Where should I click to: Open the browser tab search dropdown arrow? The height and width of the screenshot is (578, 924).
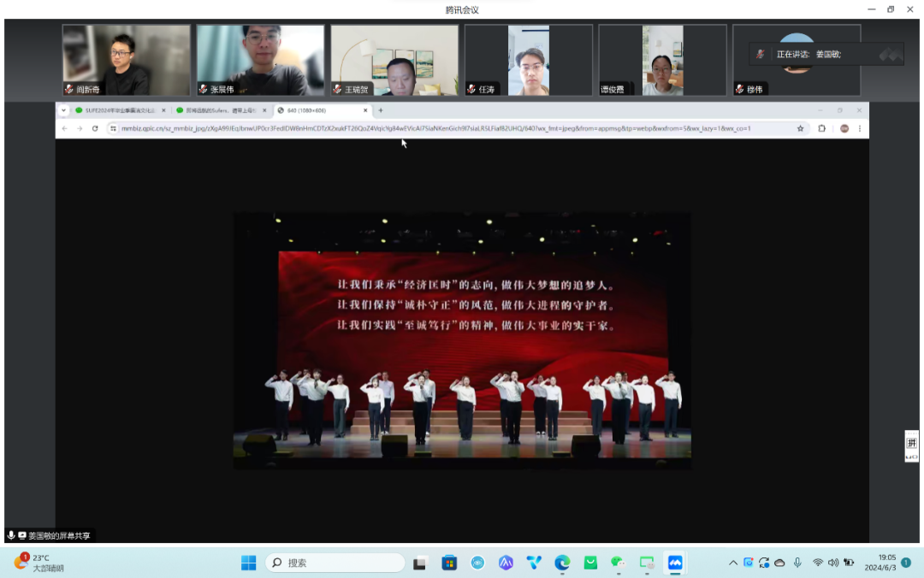coord(63,110)
